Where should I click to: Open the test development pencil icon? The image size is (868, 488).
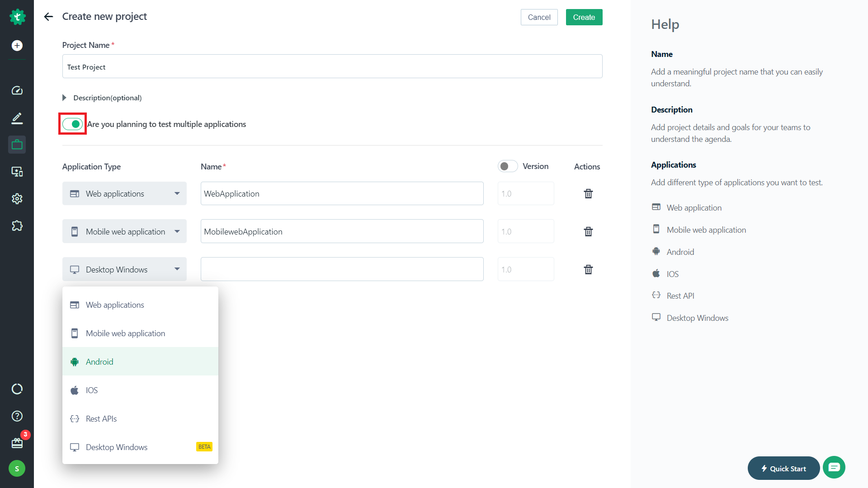coord(17,118)
